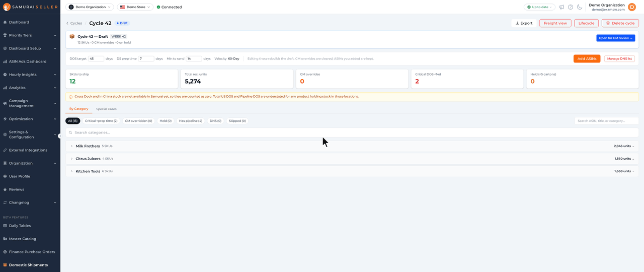This screenshot has width=644, height=272.
Task: Click the Connected status indicator
Action: (x=169, y=7)
